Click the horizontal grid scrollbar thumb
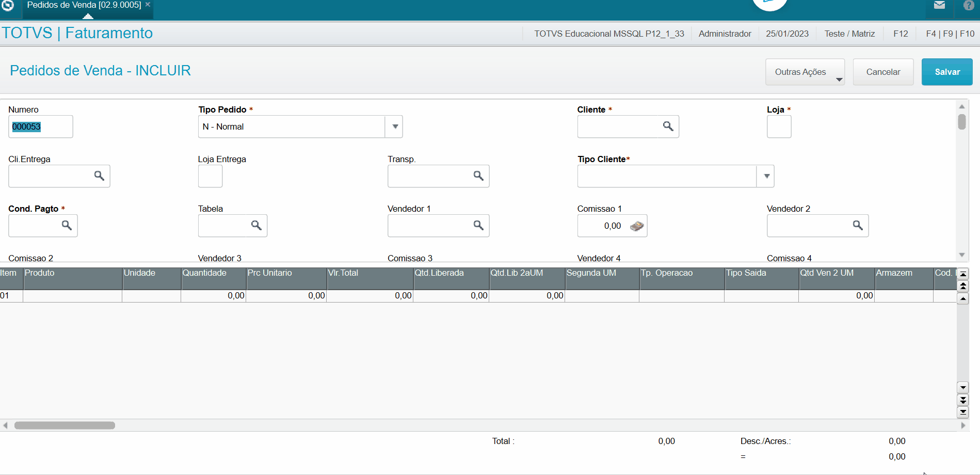 click(x=65, y=425)
